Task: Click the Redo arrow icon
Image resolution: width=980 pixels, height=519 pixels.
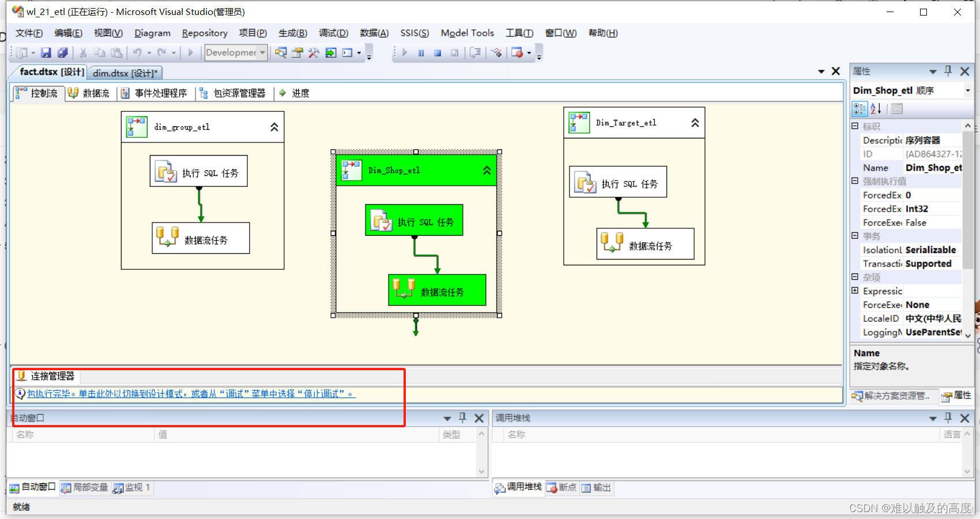Action: (x=161, y=52)
